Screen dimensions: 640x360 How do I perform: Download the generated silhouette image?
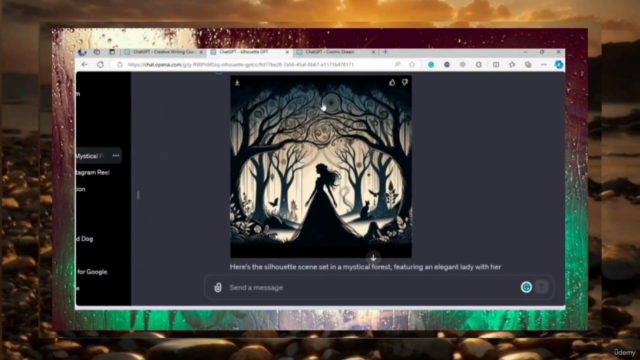(x=237, y=82)
